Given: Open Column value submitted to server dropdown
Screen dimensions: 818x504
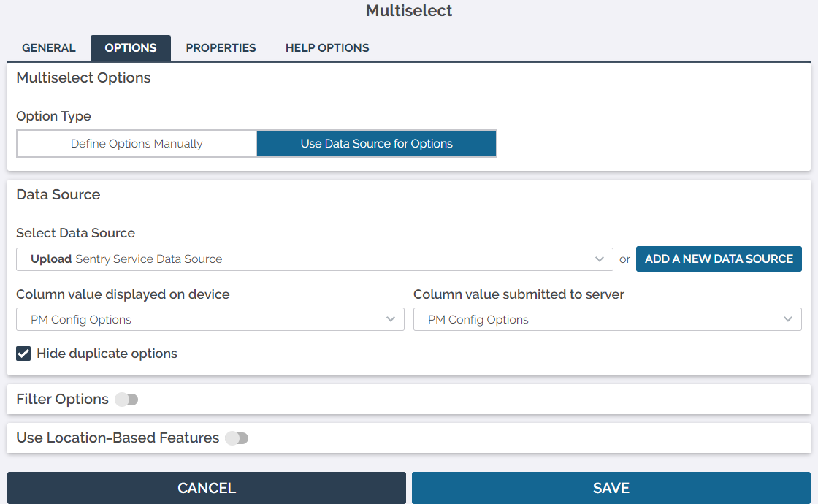Looking at the screenshot, I should pos(607,319).
